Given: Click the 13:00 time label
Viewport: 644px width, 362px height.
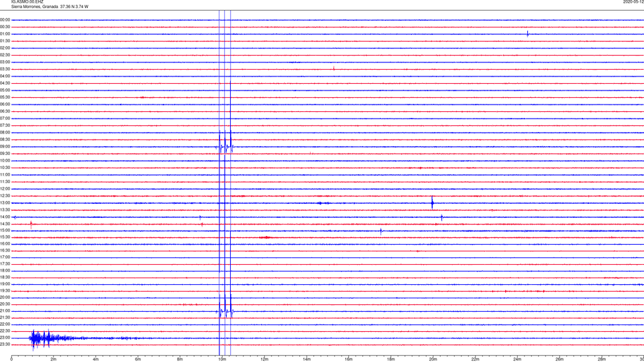Looking at the screenshot, I should pyautogui.click(x=5, y=202).
